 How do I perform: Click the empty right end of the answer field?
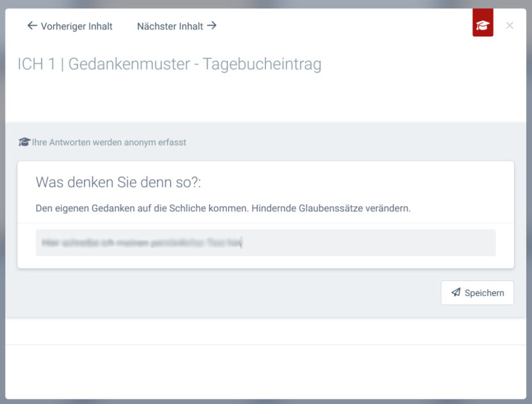click(x=449, y=243)
